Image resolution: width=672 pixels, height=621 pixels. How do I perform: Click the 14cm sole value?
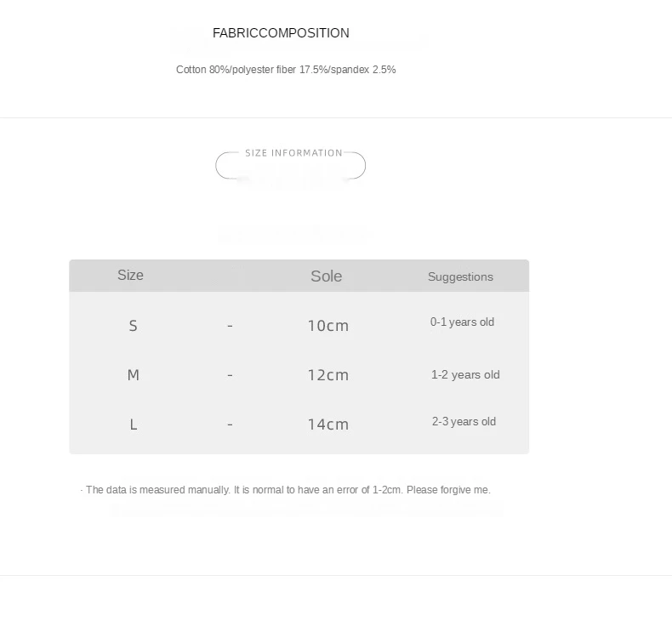click(328, 424)
